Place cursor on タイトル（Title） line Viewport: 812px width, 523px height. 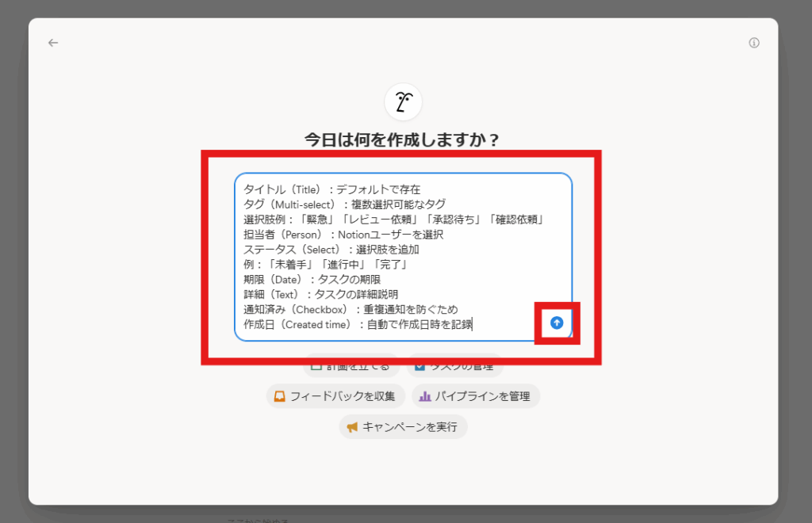pyautogui.click(x=331, y=189)
